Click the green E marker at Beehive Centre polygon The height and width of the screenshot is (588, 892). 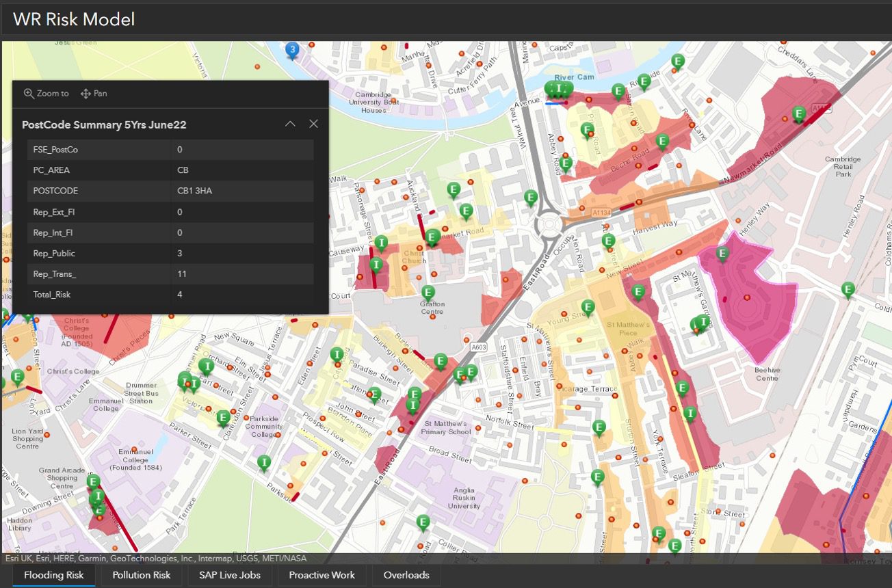pyautogui.click(x=722, y=254)
